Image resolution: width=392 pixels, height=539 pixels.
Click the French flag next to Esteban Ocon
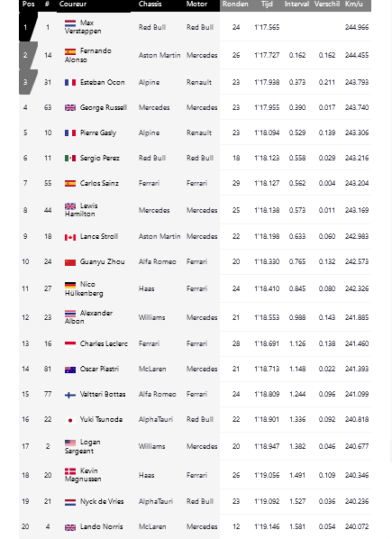(70, 83)
